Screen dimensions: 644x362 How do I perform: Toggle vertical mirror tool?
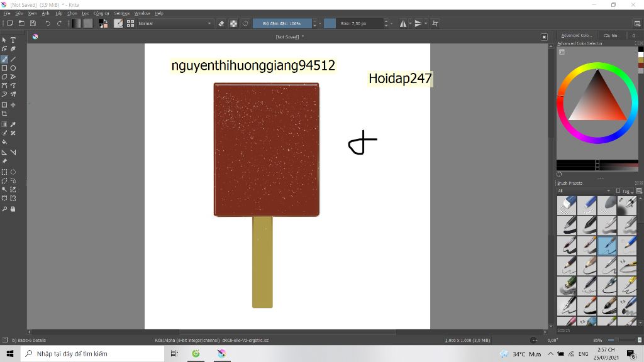[x=418, y=23]
